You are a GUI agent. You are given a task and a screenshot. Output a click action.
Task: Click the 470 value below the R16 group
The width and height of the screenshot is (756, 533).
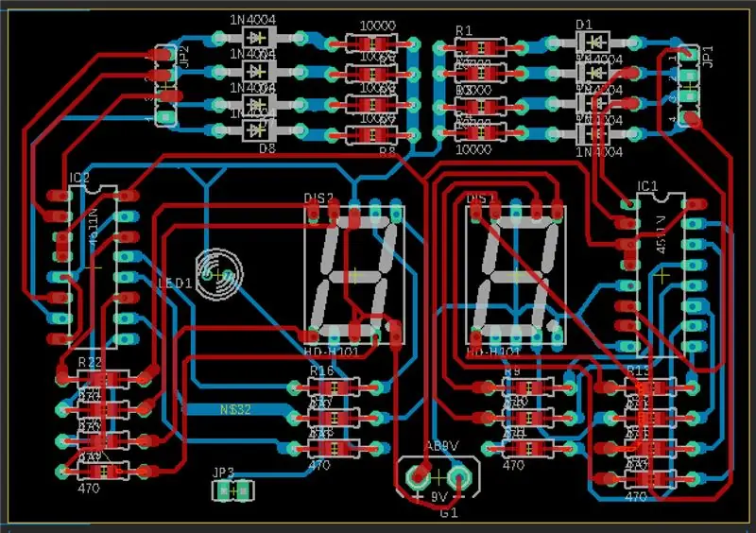click(319, 465)
